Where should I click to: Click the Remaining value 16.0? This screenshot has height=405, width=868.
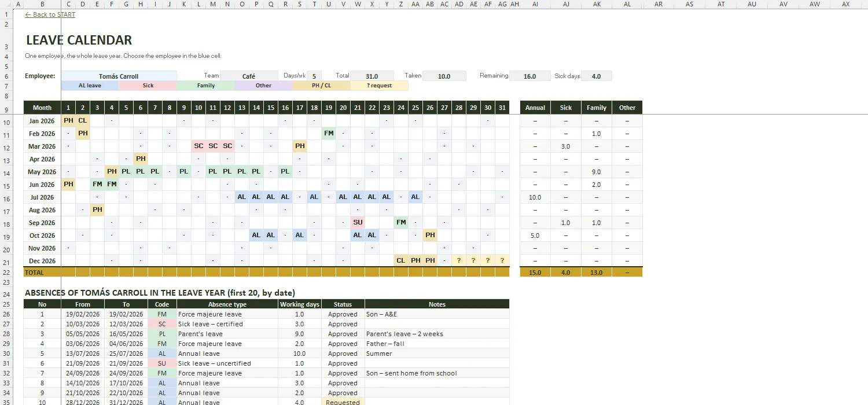pyautogui.click(x=529, y=76)
